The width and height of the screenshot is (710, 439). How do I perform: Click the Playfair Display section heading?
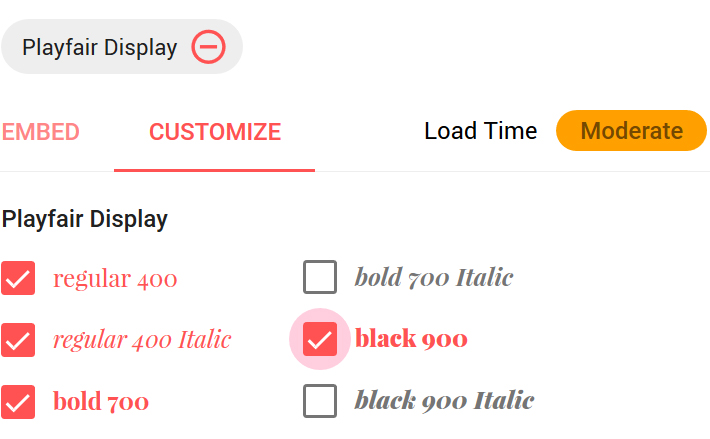85,220
